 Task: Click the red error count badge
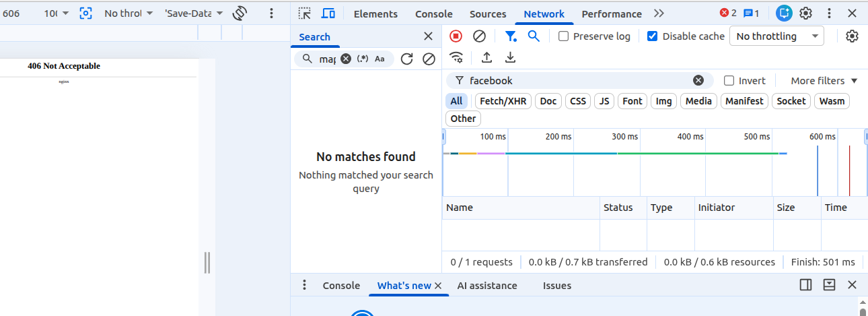pos(728,13)
